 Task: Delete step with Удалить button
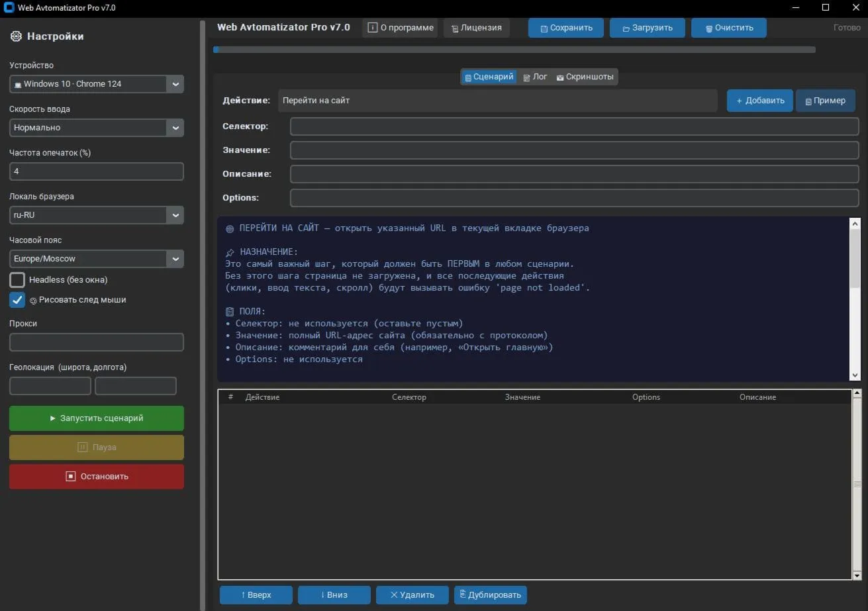click(x=412, y=595)
